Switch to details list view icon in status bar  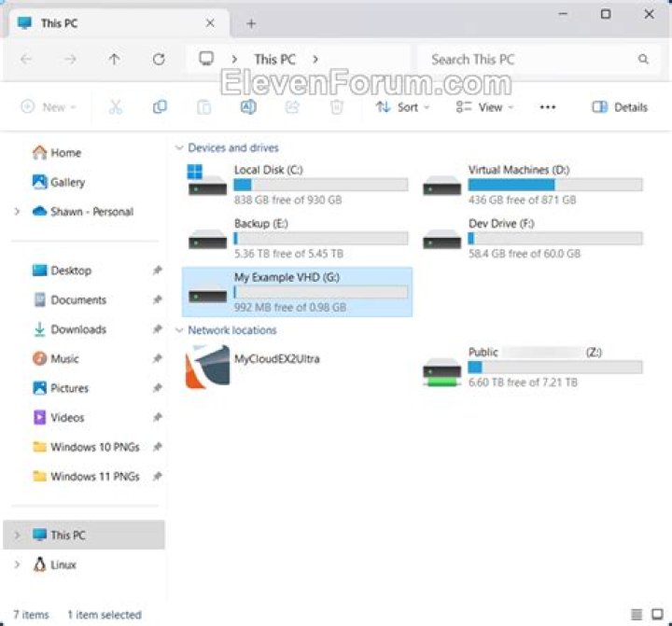[637, 615]
